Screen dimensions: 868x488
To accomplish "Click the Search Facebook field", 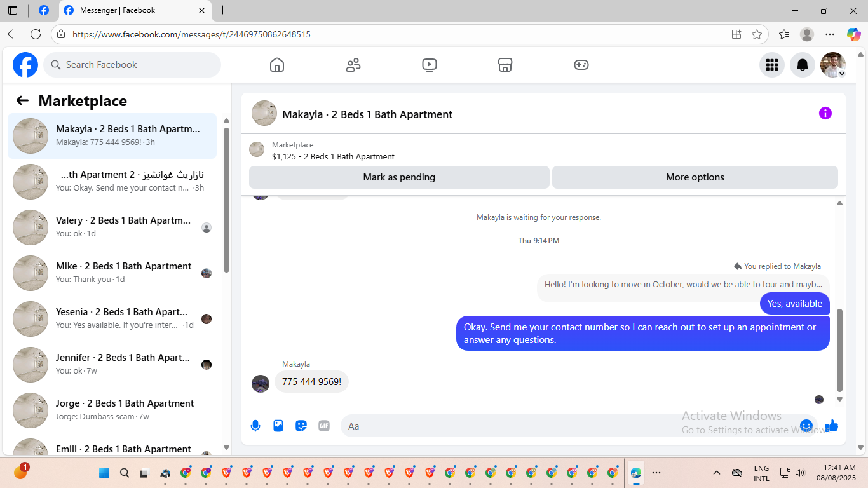I will 132,65.
